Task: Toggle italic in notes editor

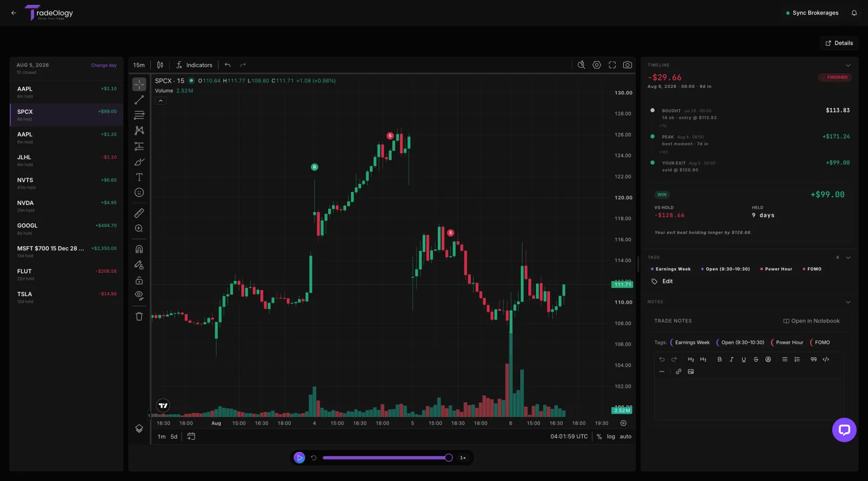Action: 731,360
